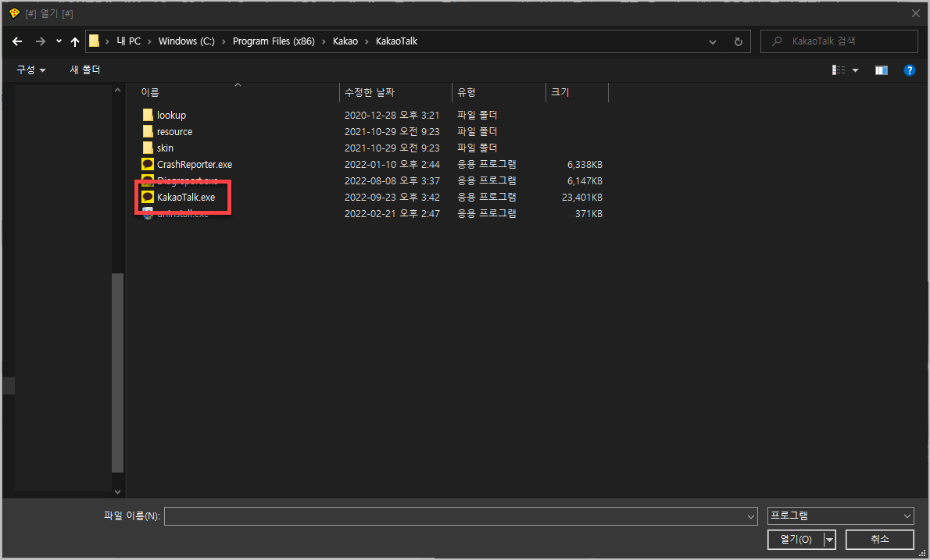
Task: Click 새 폴더 button
Action: coord(85,70)
